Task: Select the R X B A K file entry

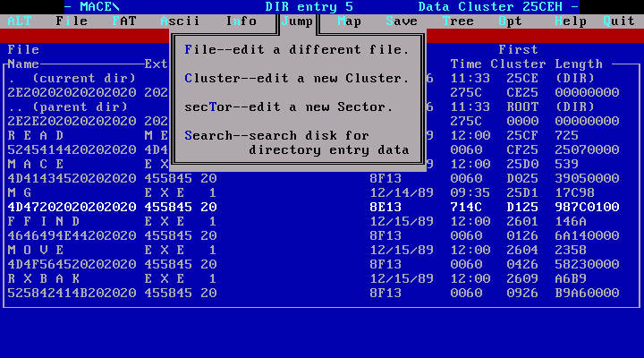Action: [44, 279]
